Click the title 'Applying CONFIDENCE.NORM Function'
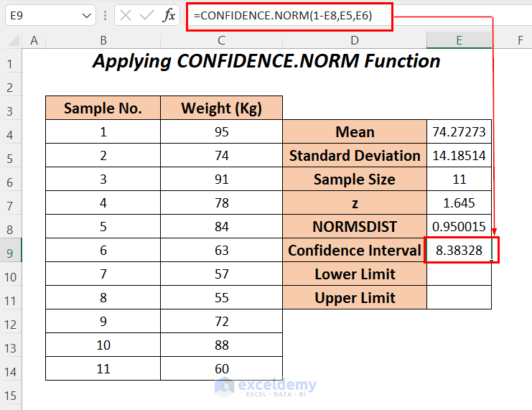Screen dimensions: 532x410 (x=266, y=62)
